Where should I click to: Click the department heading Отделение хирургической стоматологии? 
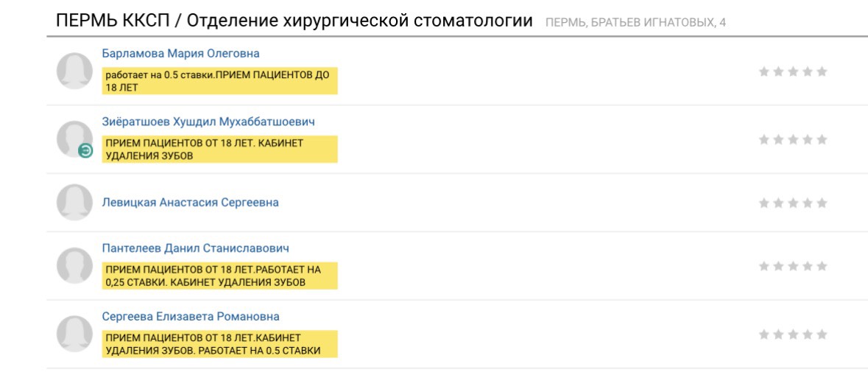coord(359,21)
